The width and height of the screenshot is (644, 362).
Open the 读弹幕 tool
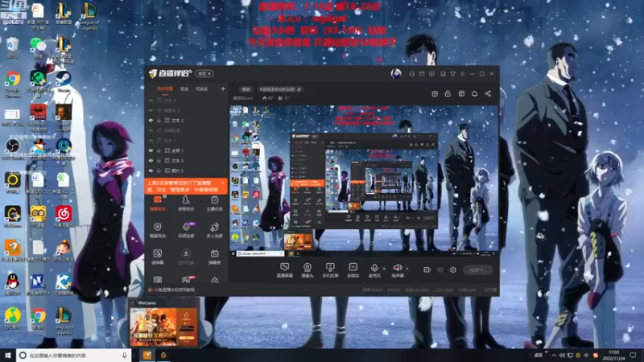[x=158, y=257]
